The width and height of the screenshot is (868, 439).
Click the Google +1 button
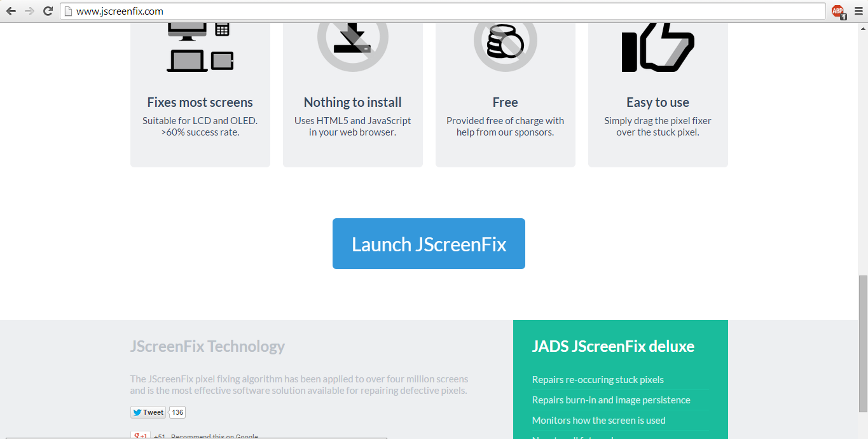coord(140,435)
